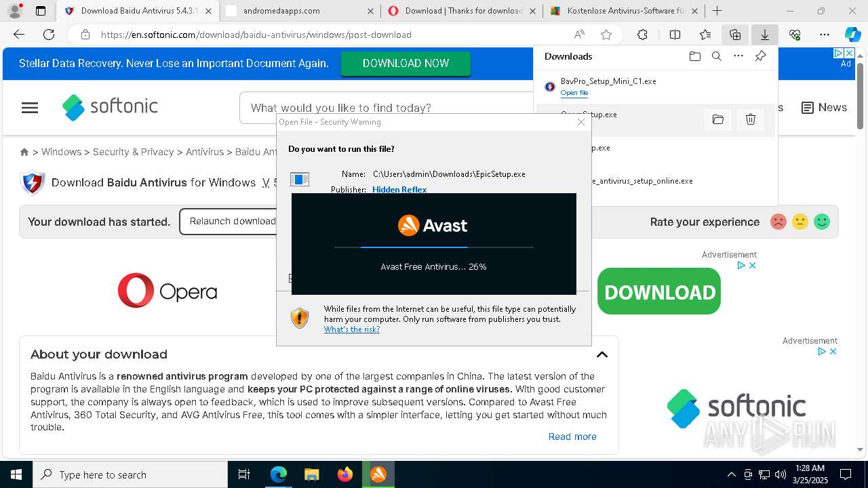
Task: Close the Opera advertisement with X
Action: click(x=752, y=266)
